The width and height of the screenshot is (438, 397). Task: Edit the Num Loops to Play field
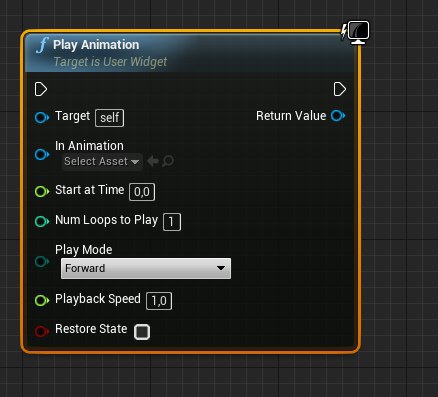click(172, 222)
